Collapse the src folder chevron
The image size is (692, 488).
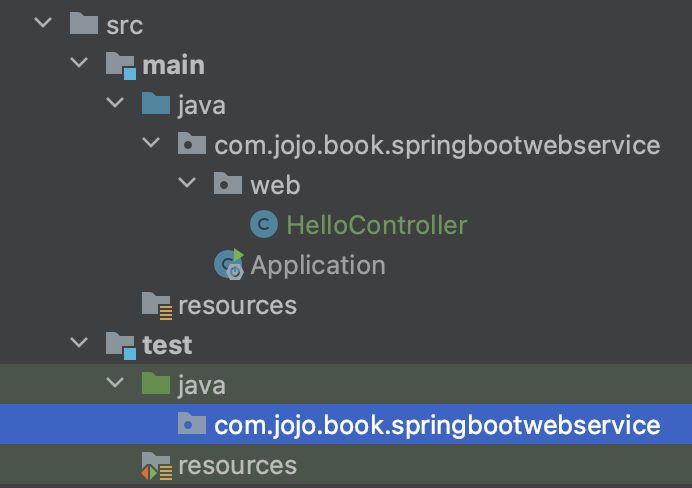[43, 22]
